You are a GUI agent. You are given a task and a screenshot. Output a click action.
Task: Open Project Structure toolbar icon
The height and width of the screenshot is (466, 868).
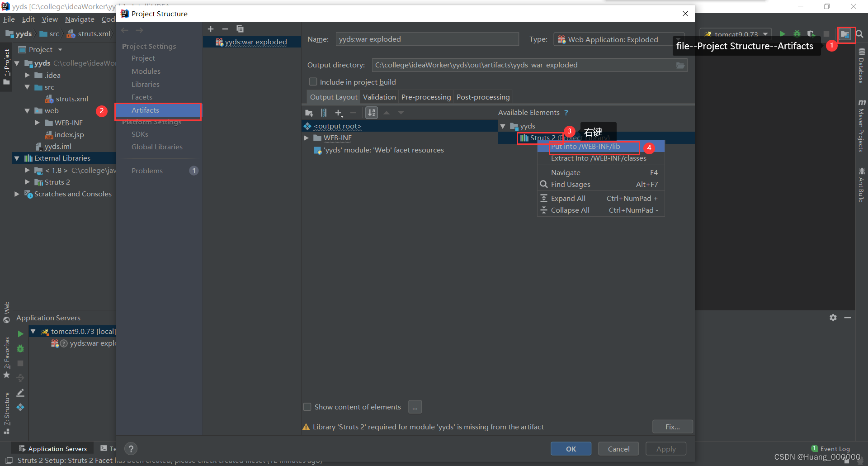[845, 34]
